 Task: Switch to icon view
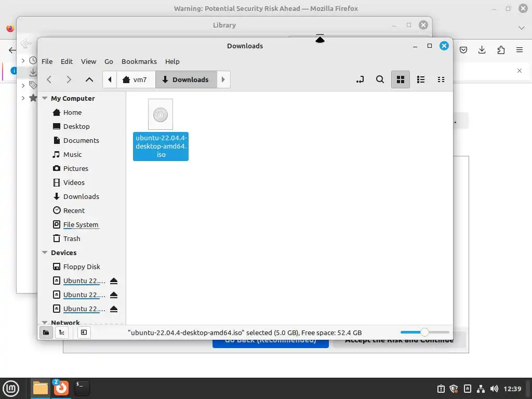(x=401, y=79)
